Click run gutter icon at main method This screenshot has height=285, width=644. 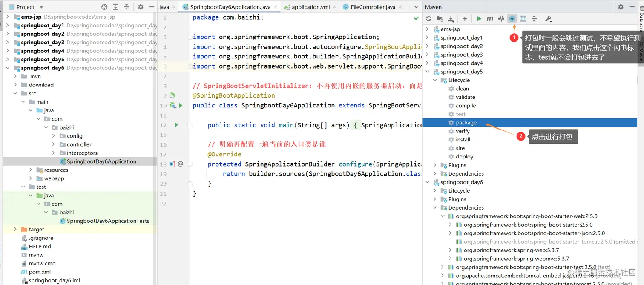[176, 125]
